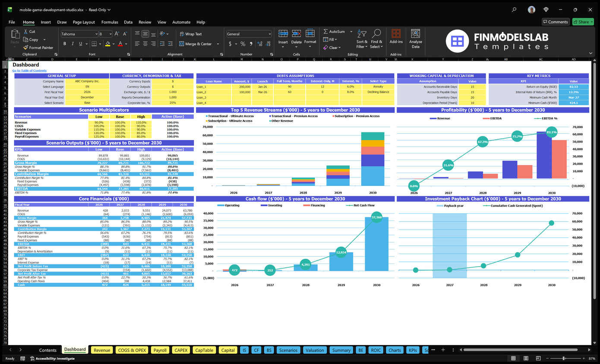Click the Merge & Center icon
600x364 pixels.
(180, 44)
